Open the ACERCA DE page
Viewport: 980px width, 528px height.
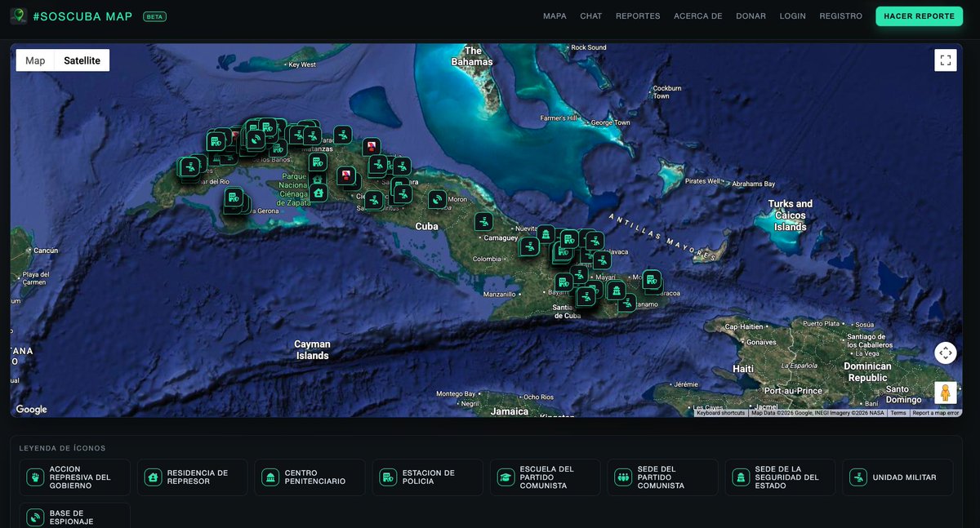click(x=698, y=16)
